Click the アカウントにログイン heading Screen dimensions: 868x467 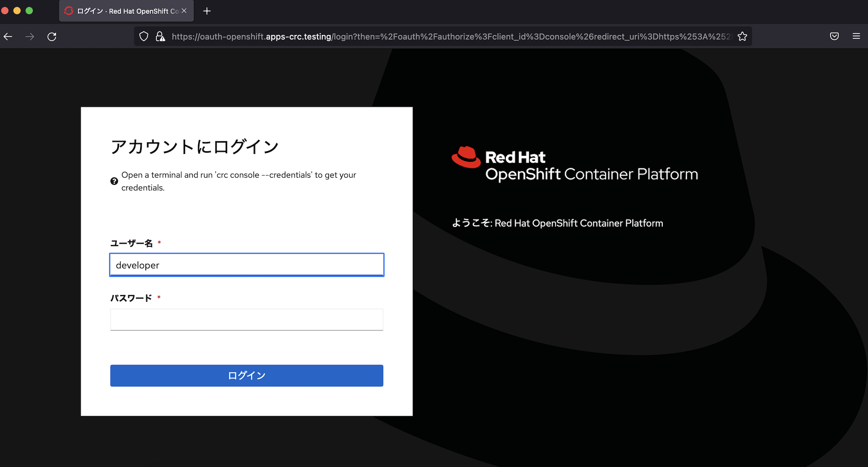[x=195, y=146]
